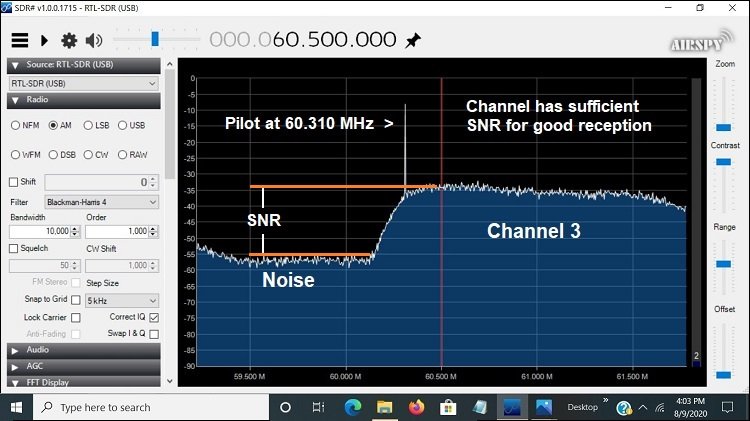This screenshot has width=750, height=421.
Task: Adjust the Zoom slider handle
Action: coord(724,127)
